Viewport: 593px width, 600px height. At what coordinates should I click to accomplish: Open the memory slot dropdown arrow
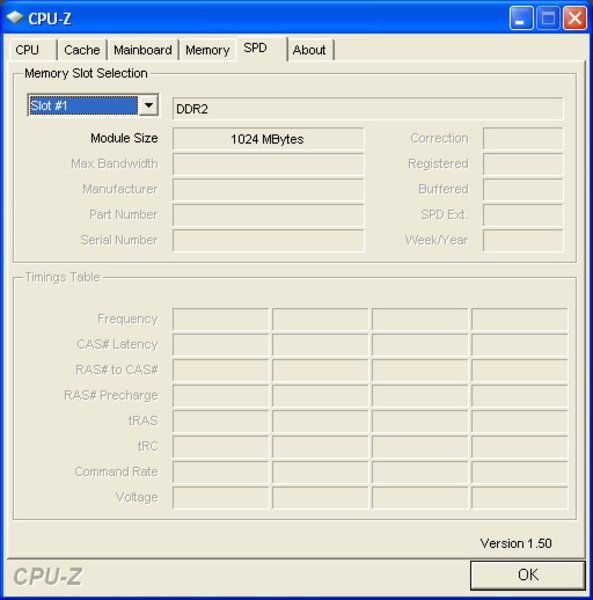click(x=148, y=105)
